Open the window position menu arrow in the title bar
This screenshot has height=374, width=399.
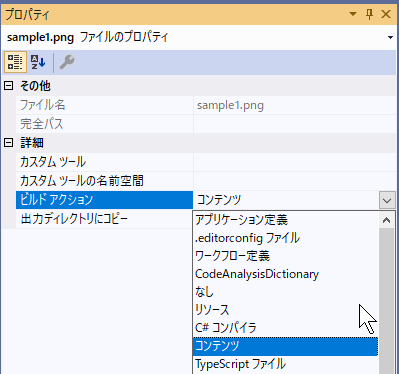click(353, 14)
